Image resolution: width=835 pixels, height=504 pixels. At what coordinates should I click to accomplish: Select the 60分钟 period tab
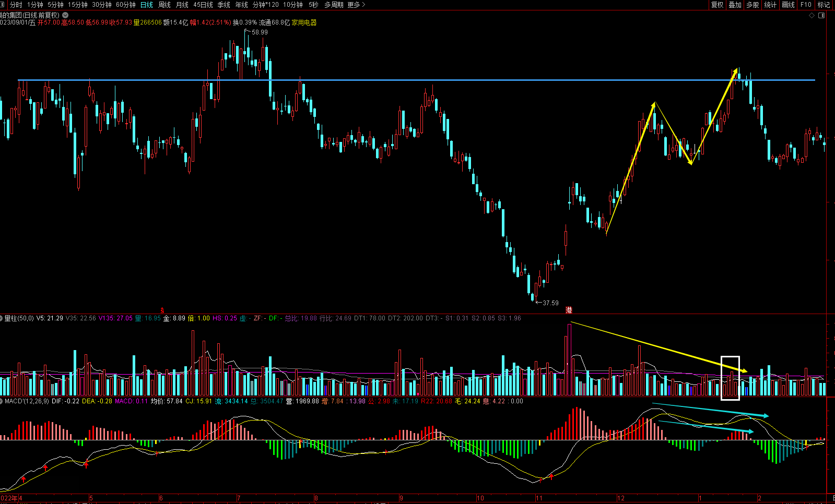tap(126, 5)
